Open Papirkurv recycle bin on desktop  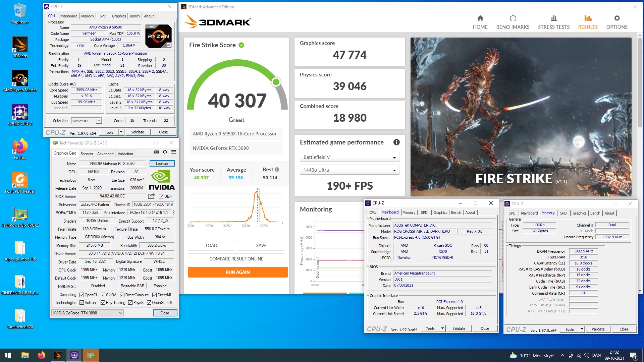[x=20, y=14]
